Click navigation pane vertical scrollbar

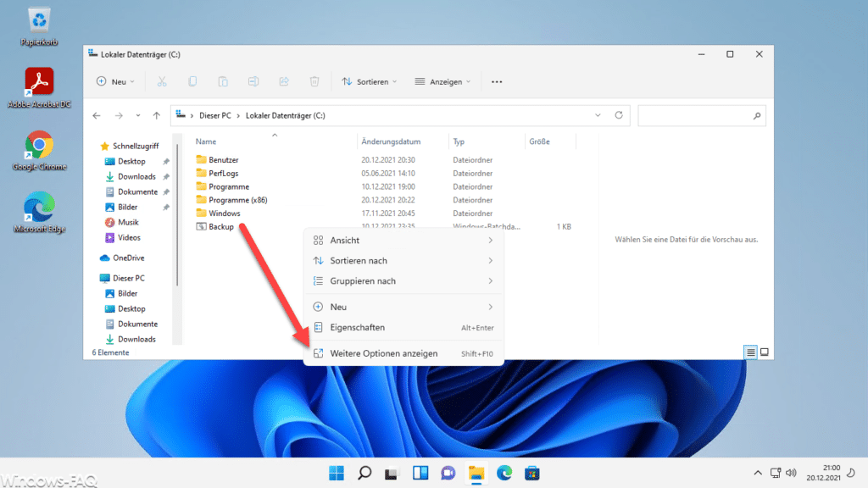point(177,214)
